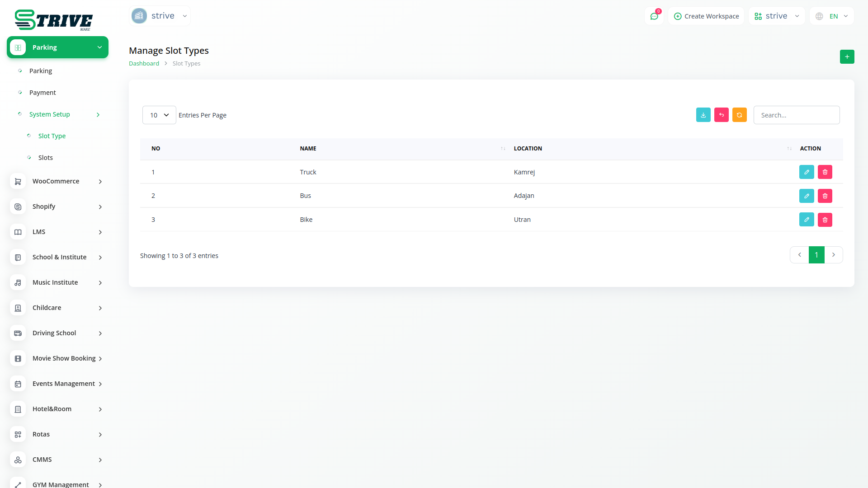Go to Dashboard breadcrumb link

[x=144, y=64]
